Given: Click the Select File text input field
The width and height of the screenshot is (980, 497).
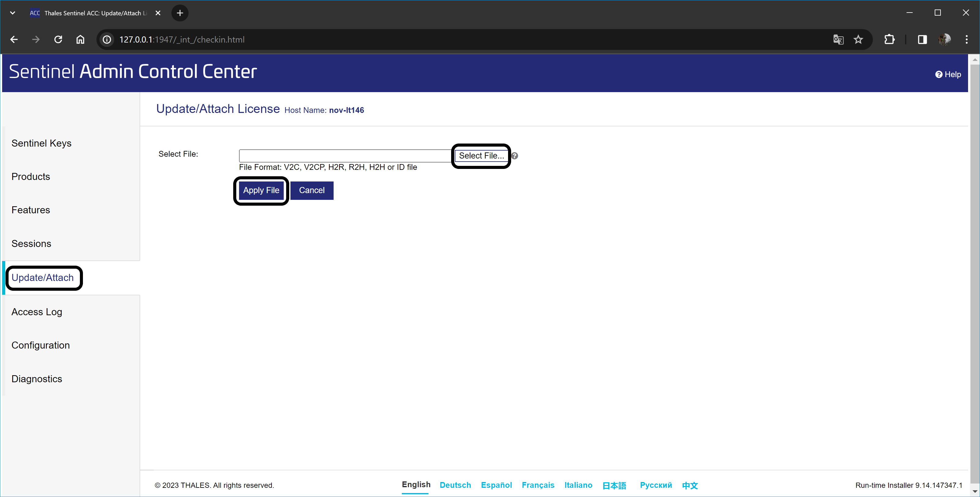Looking at the screenshot, I should (345, 156).
